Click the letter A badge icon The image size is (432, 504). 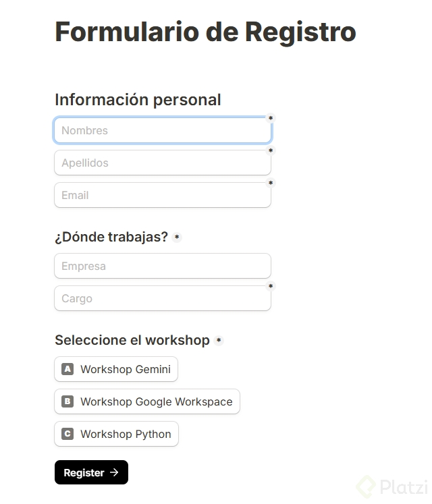pos(67,369)
